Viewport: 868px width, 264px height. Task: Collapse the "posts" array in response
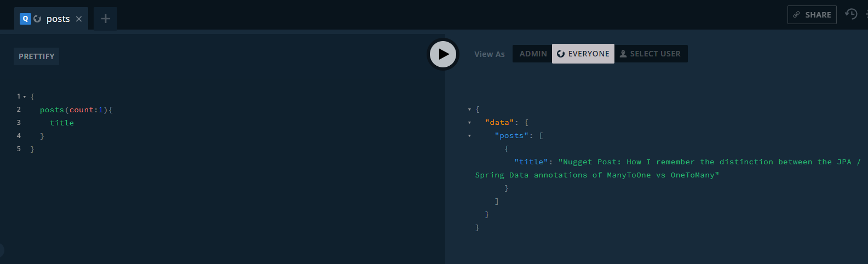tap(469, 136)
